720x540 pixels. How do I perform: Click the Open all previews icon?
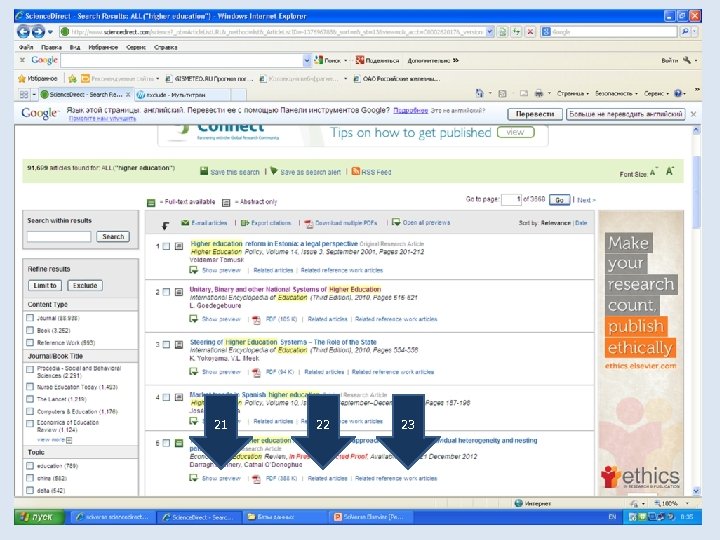pos(396,222)
